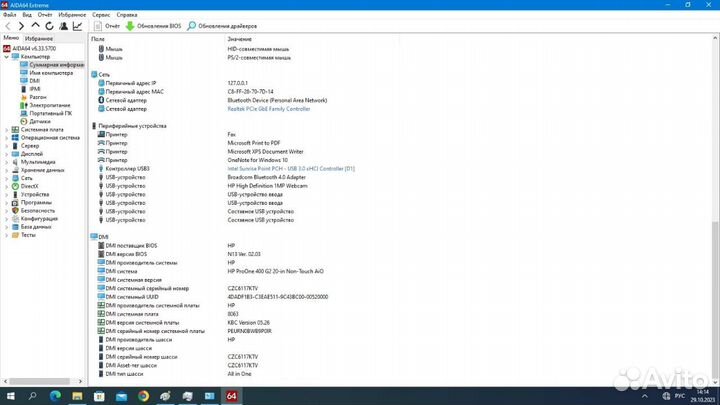Expand the Дисплей tree node
Viewport: 720px width, 405px height.
6,154
